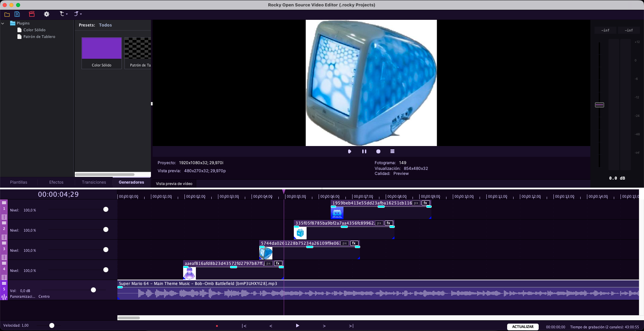644x331 pixels.
Task: Click the ACTUALIZAR button
Action: coord(523,327)
